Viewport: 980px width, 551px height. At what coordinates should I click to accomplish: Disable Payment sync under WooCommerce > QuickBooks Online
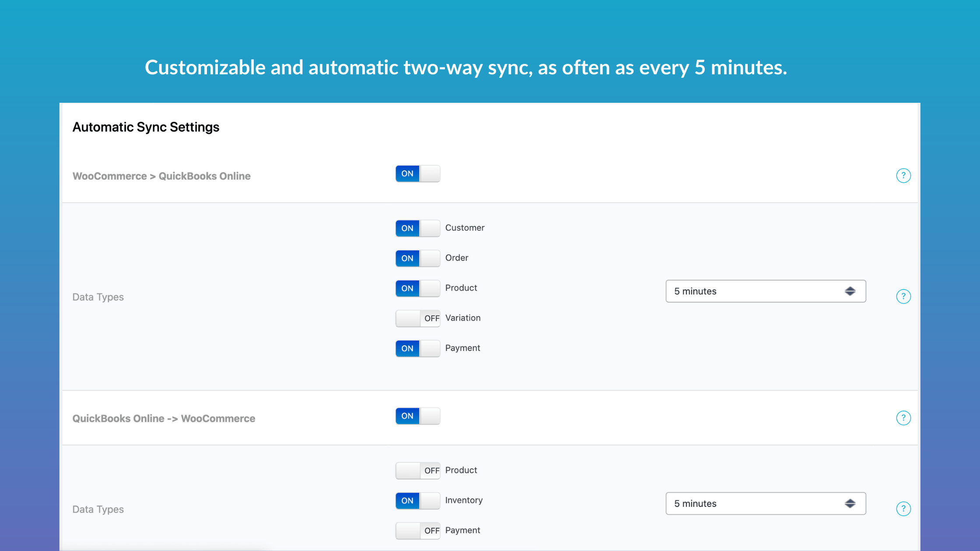pos(417,348)
